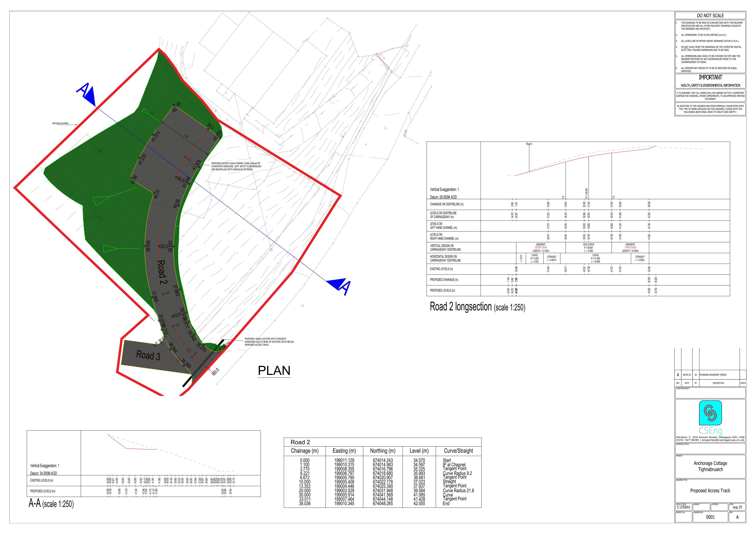Click the 'Easting (m)' table column header
The image size is (756, 534).
pos(344,451)
